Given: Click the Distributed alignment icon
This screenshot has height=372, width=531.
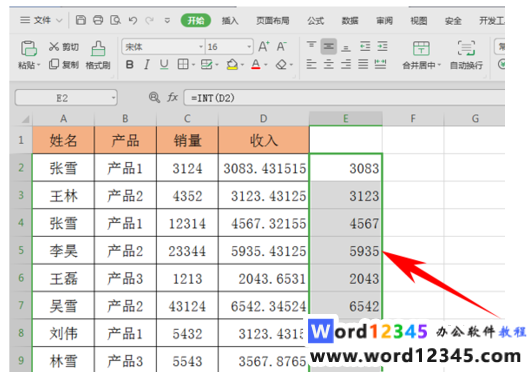Looking at the screenshot, I should click(x=380, y=64).
